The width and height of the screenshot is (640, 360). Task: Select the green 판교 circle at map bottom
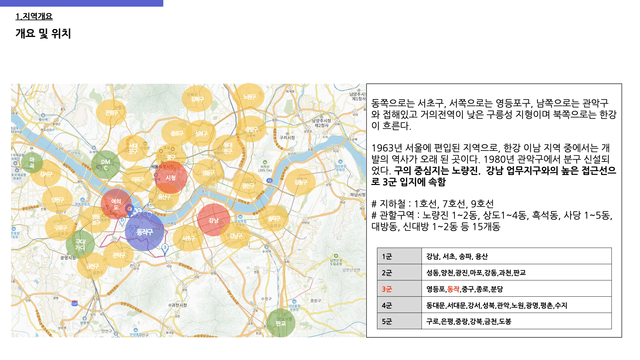(x=280, y=323)
